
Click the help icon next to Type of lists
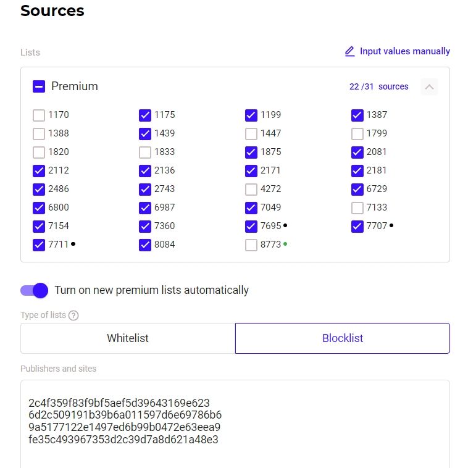(73, 315)
